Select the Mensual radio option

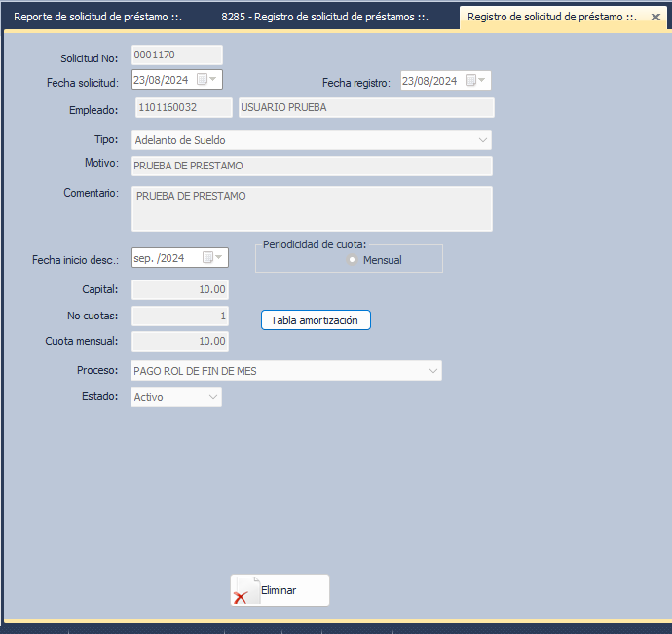coord(353,260)
